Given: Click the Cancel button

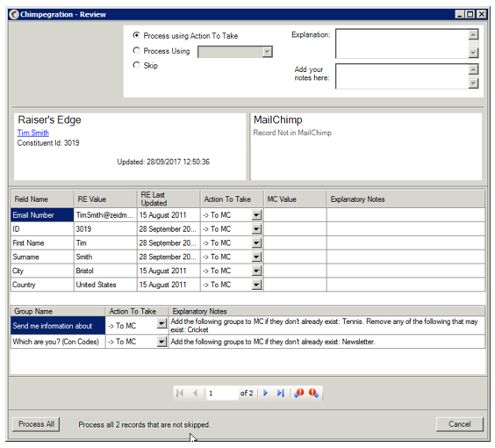Looking at the screenshot, I should point(459,424).
